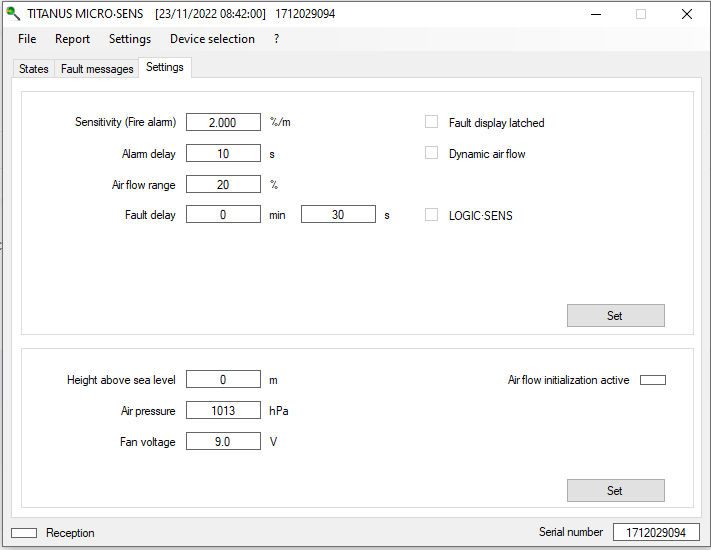Click the hPa unit label
This screenshot has width=711, height=550.
pos(278,410)
